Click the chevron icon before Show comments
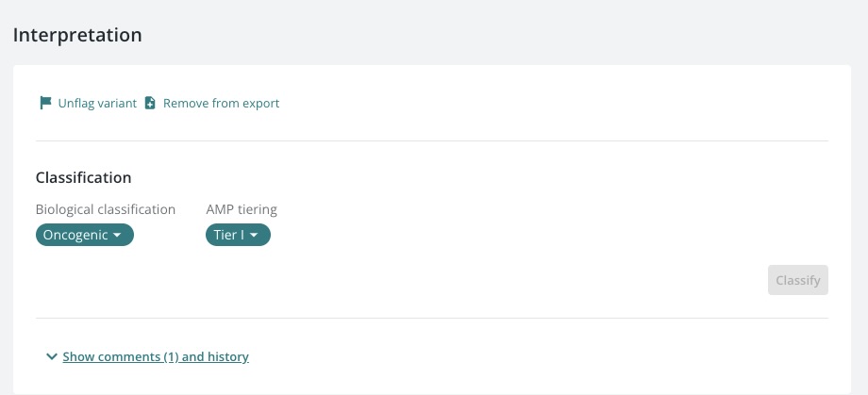The height and width of the screenshot is (395, 868). pyautogui.click(x=52, y=357)
